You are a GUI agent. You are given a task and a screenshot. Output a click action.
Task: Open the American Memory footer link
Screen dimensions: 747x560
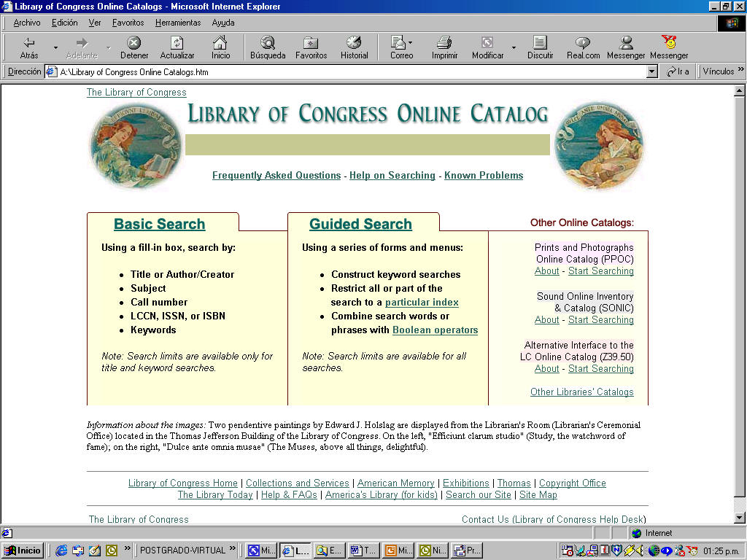click(x=396, y=483)
